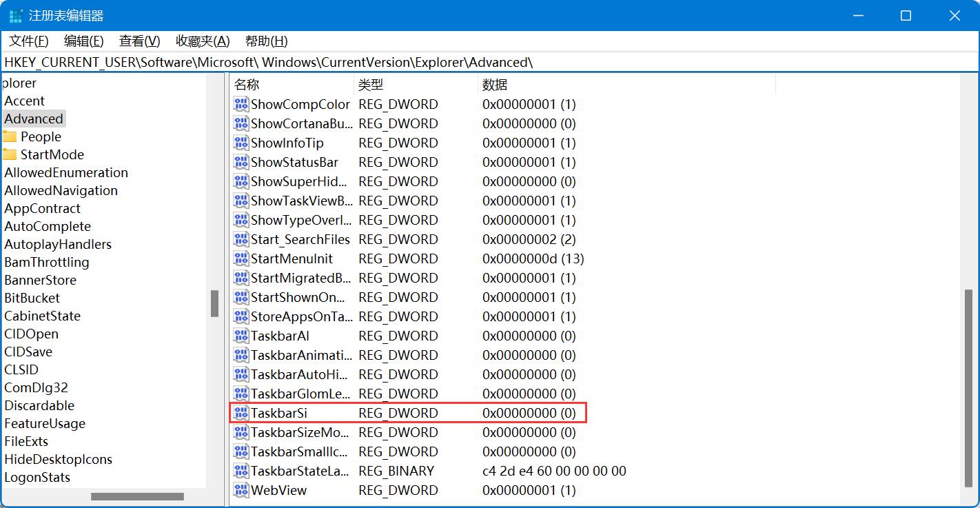Image resolution: width=980 pixels, height=508 pixels.
Task: Select the CabinetState key
Action: [42, 316]
